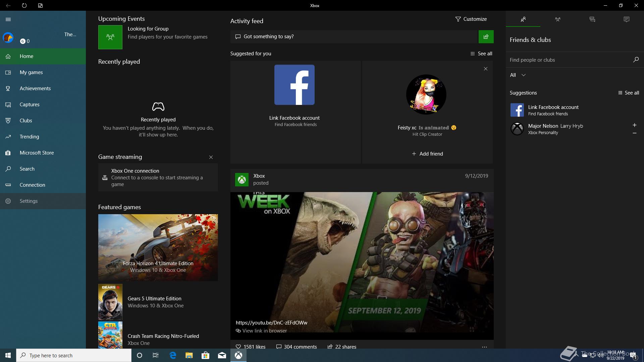Click the Looking for Group green icon
Screen dimensions: 644x362
(x=110, y=37)
